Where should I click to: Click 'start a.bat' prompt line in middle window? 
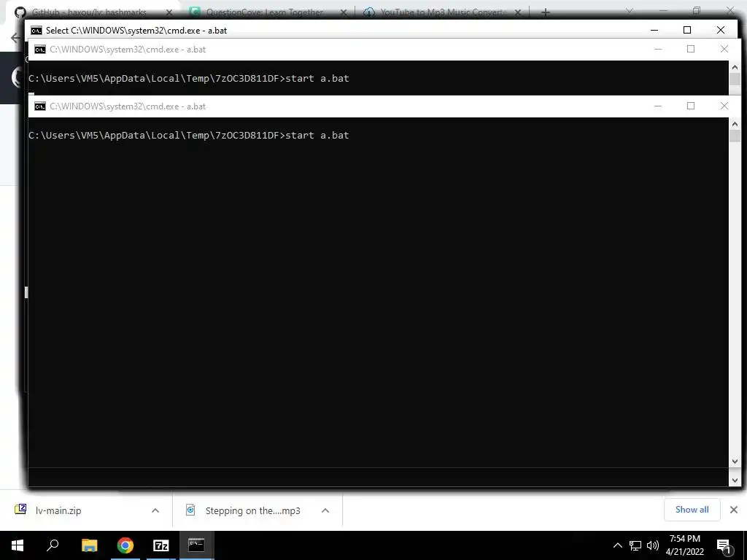[189, 79]
